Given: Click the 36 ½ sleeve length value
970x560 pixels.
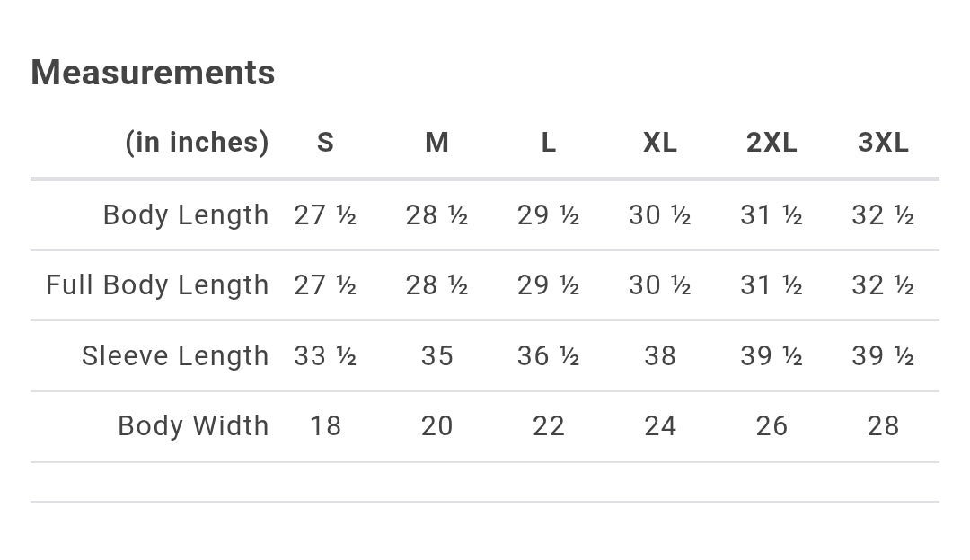Looking at the screenshot, I should [x=548, y=356].
